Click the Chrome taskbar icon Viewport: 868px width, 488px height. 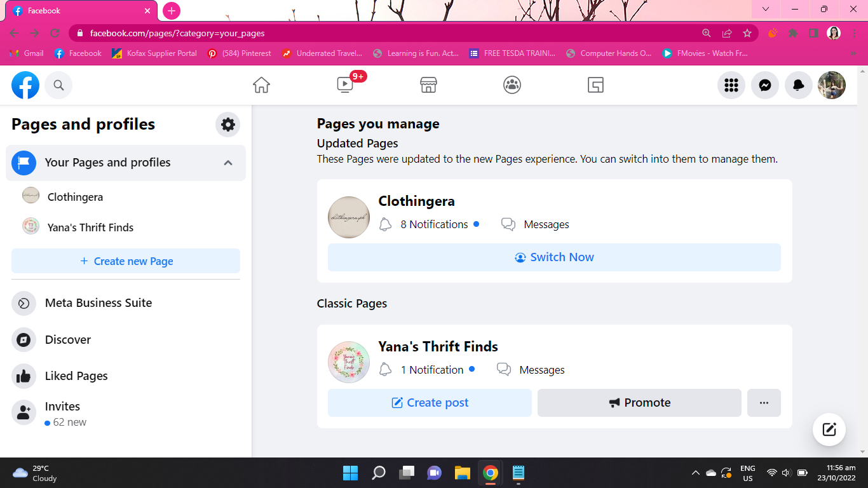[490, 473]
